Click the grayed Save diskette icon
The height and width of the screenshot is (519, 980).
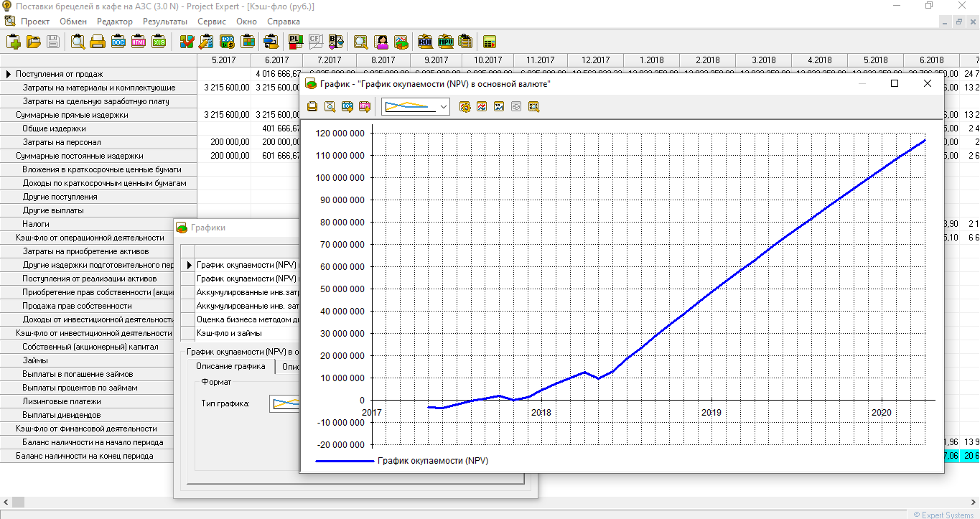tap(53, 41)
